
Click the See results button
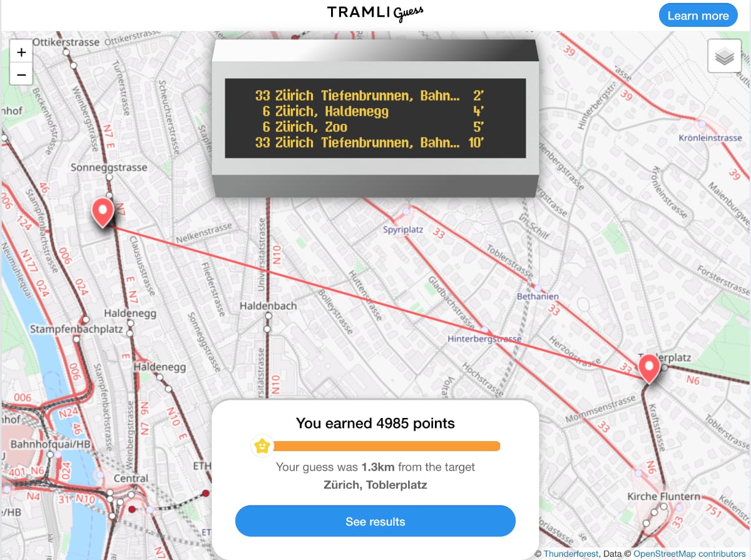tap(375, 521)
